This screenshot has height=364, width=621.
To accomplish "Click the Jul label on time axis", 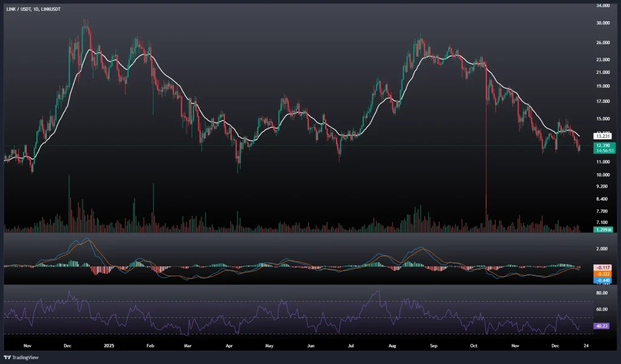I will 351,344.
